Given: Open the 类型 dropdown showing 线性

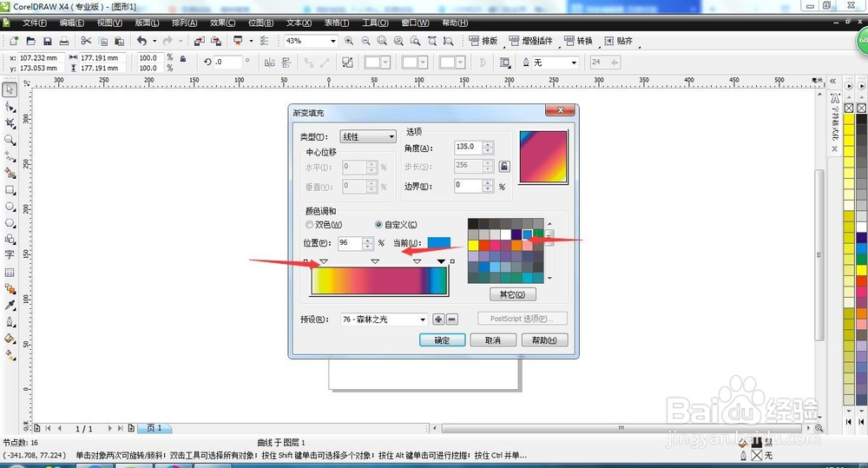Looking at the screenshot, I should pos(367,137).
